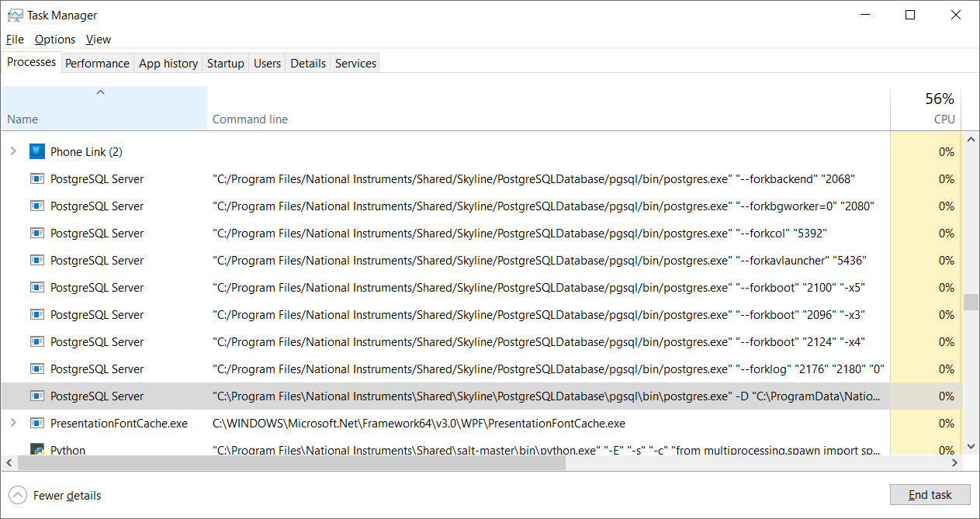Switch to the Details tab
Viewport: 980px width, 519px height.
coord(308,64)
